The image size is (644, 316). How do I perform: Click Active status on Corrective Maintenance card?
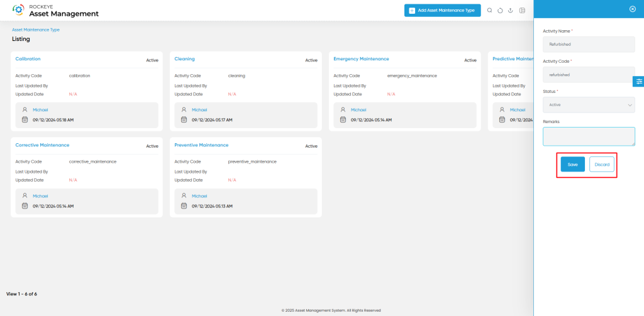(152, 146)
